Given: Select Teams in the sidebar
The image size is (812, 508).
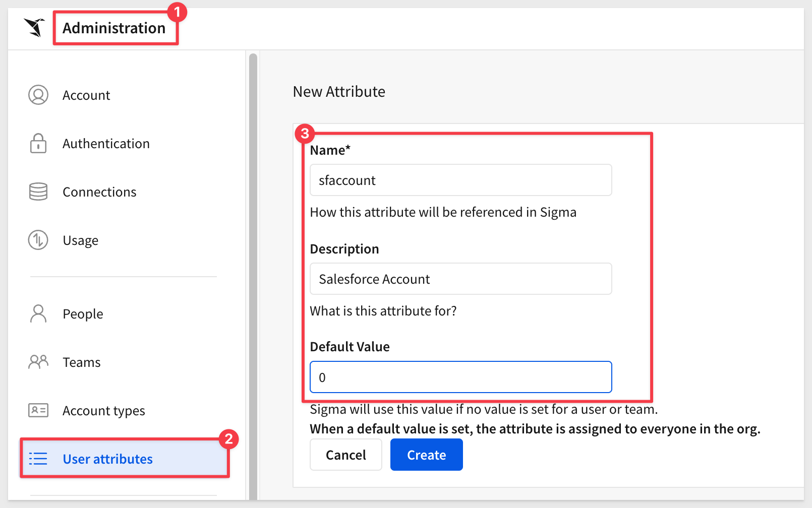Looking at the screenshot, I should (x=82, y=362).
